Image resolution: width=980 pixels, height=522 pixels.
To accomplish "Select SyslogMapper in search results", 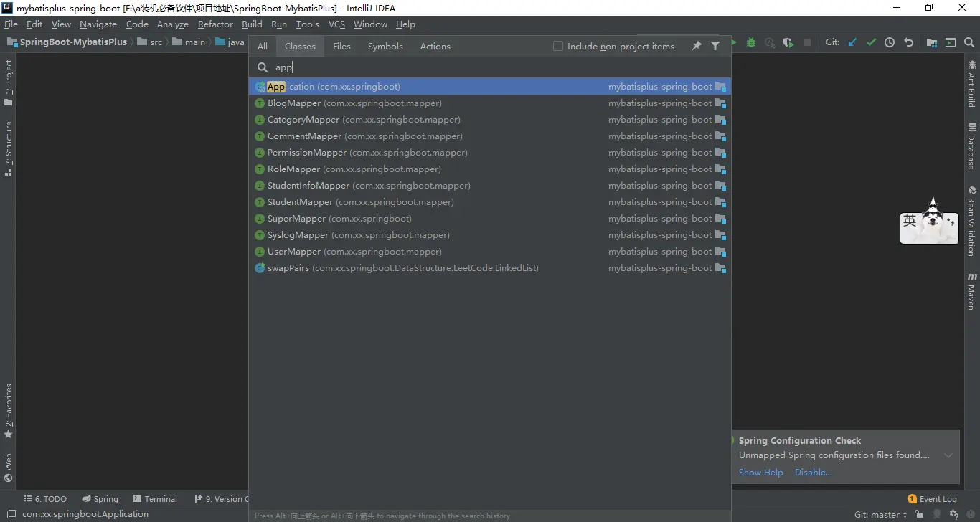I will (x=490, y=235).
